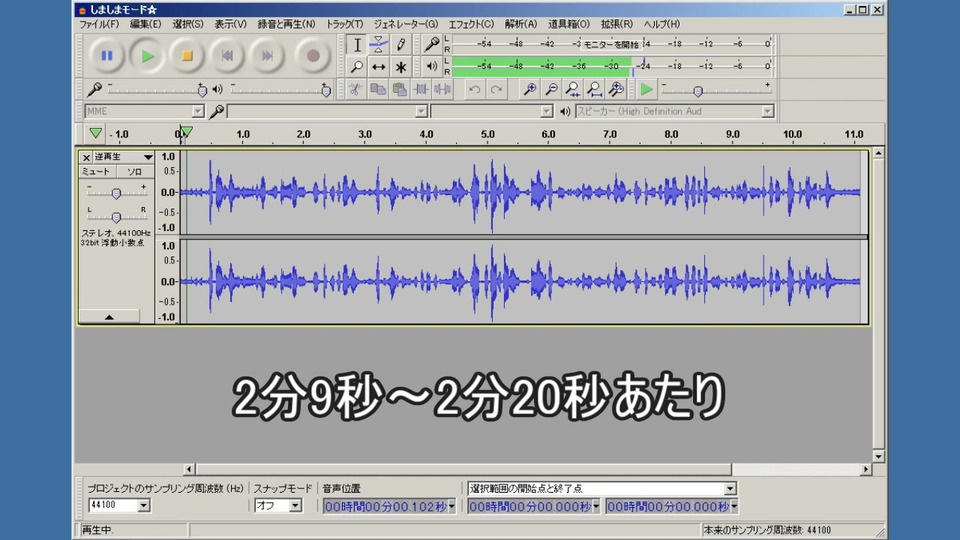Select the Zoom magnifier tool

tap(357, 67)
